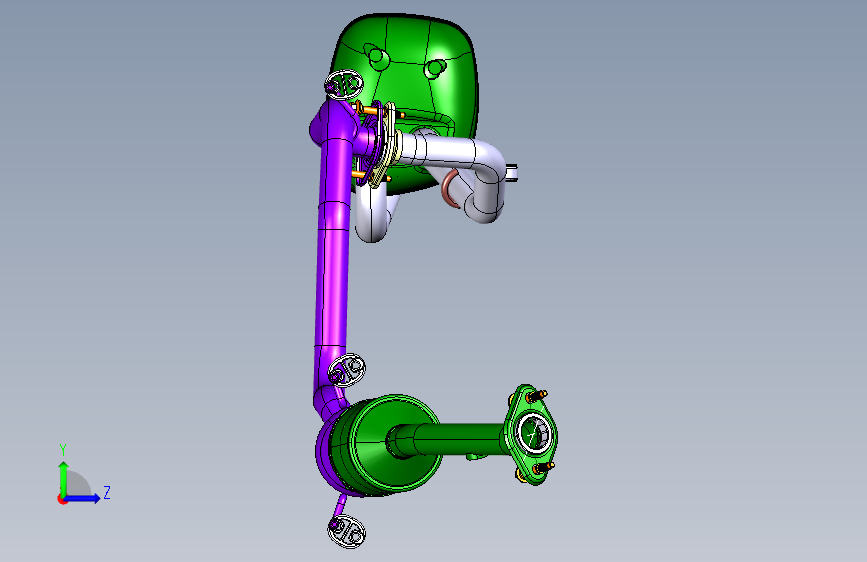867x562 pixels.
Task: Click the yellow gasket flange joint
Action: coord(385,145)
